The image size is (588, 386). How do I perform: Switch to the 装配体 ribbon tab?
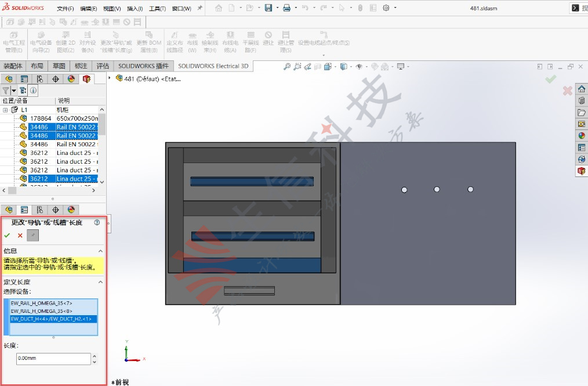coord(13,66)
